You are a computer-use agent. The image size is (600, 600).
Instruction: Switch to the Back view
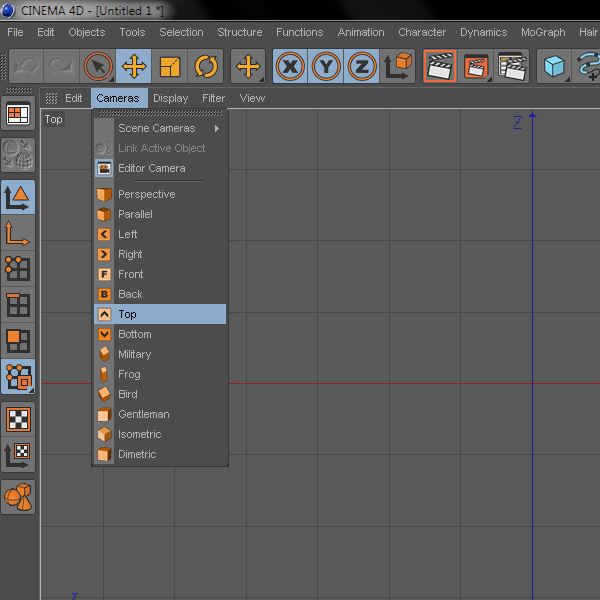click(160, 294)
